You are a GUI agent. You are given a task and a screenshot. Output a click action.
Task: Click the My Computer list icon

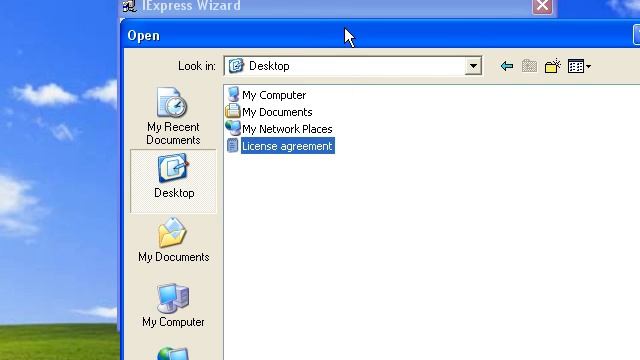pyautogui.click(x=233, y=94)
